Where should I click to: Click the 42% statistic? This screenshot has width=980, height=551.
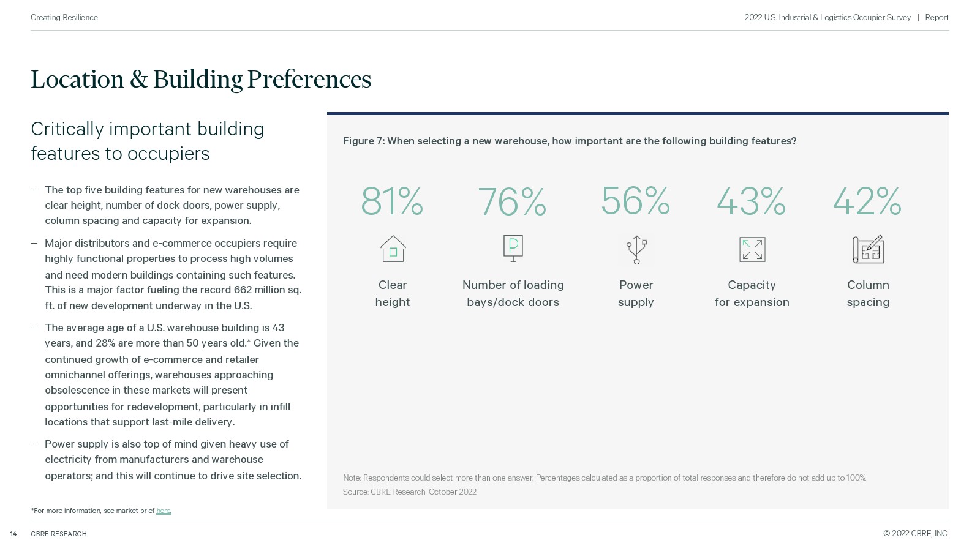(x=867, y=201)
